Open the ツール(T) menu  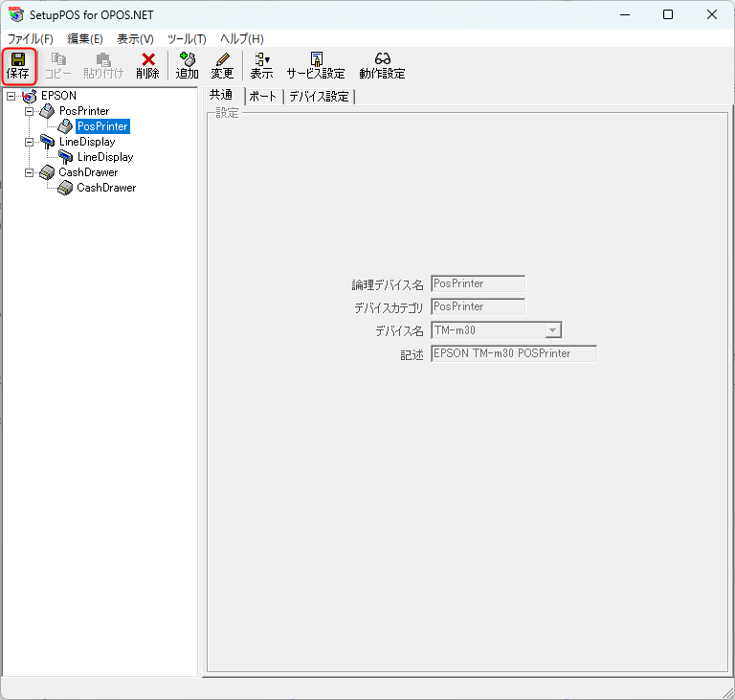[x=187, y=39]
